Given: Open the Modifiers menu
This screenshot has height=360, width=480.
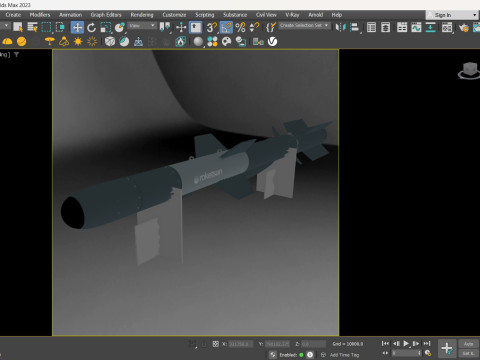Looking at the screenshot, I should [x=40, y=15].
